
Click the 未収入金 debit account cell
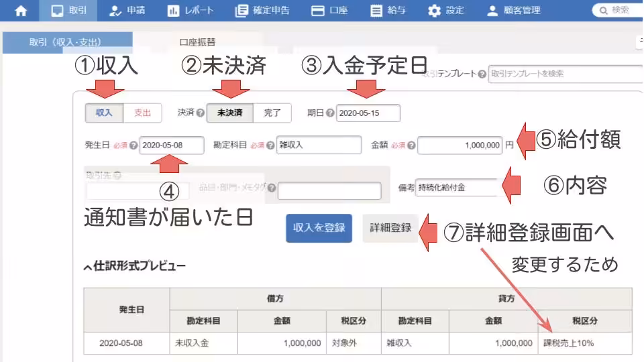pyautogui.click(x=204, y=343)
